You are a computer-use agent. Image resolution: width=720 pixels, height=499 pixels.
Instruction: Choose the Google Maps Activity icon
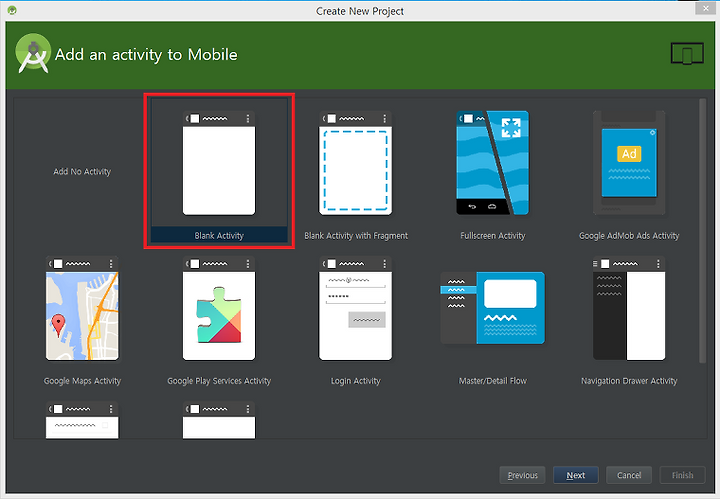point(82,308)
